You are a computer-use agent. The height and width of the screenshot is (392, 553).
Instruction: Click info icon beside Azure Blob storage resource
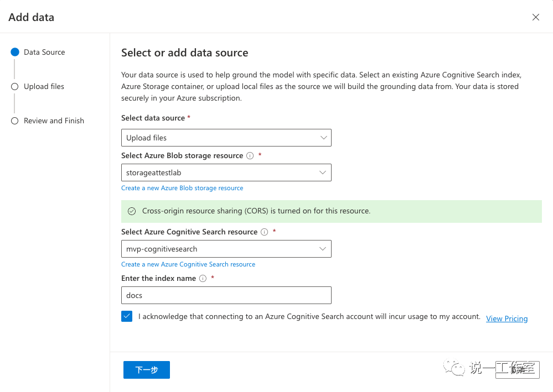coord(250,156)
